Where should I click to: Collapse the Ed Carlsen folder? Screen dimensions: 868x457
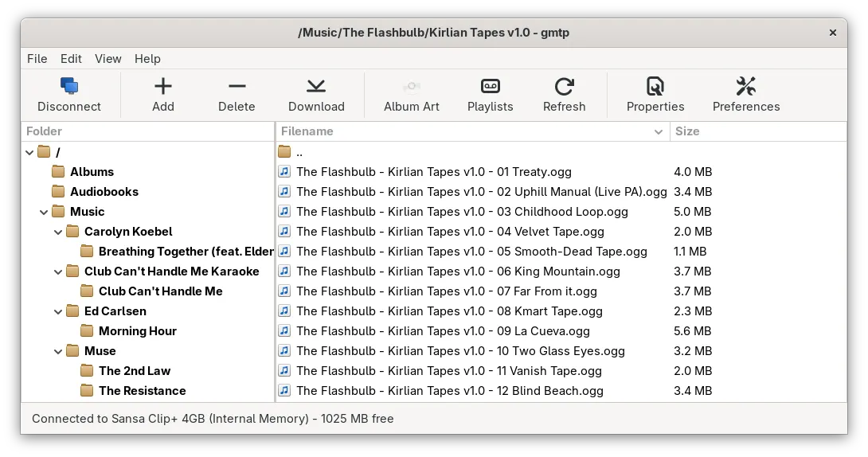pos(58,311)
